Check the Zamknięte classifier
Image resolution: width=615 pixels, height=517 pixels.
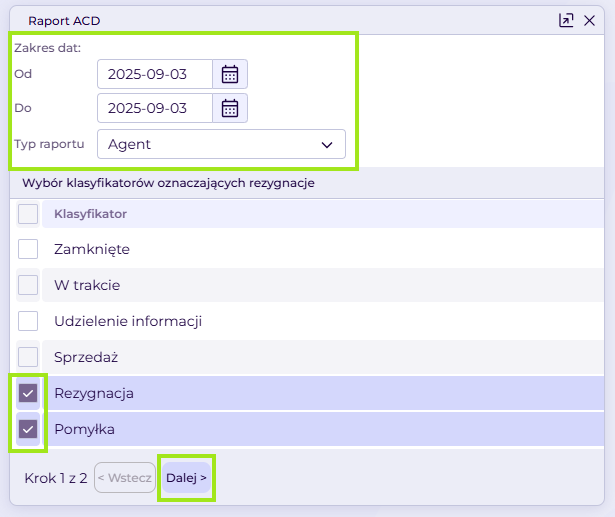(x=28, y=249)
